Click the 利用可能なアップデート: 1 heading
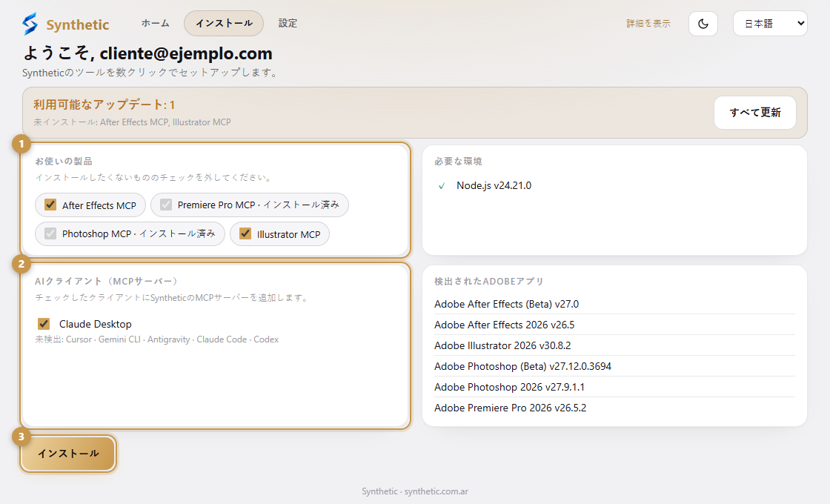This screenshot has height=504, width=830. [104, 105]
